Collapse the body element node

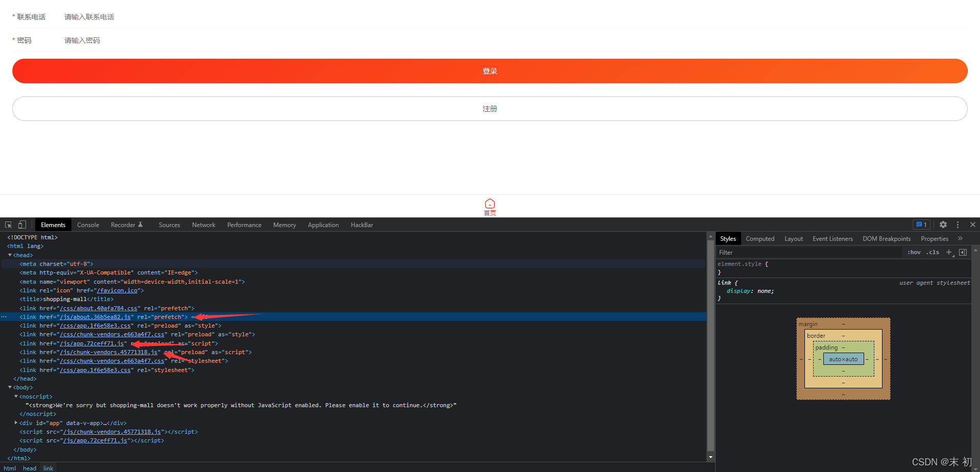(x=10, y=387)
